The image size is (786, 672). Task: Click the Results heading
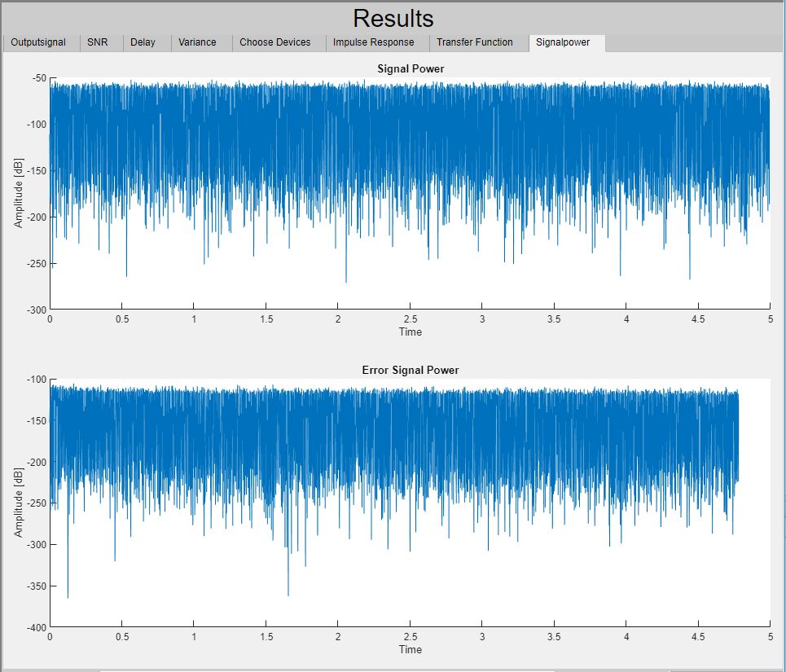point(393,18)
